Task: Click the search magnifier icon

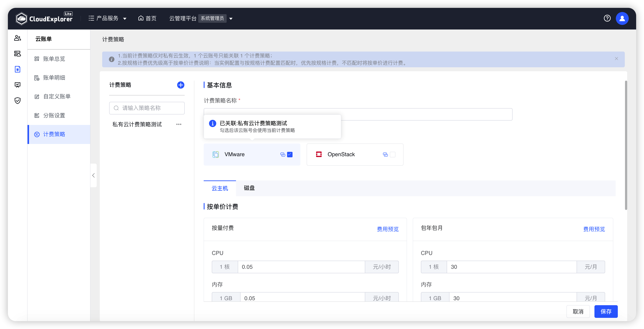Action: tap(116, 108)
